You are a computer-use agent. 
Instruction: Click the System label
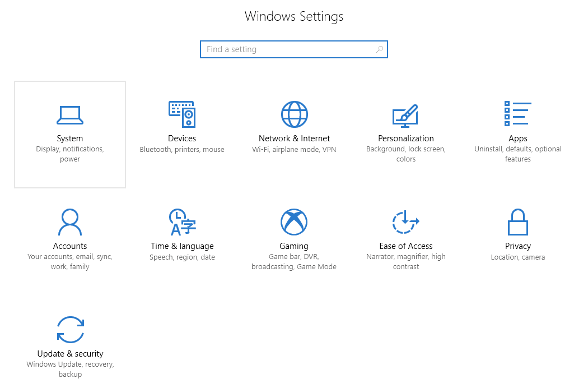point(70,138)
